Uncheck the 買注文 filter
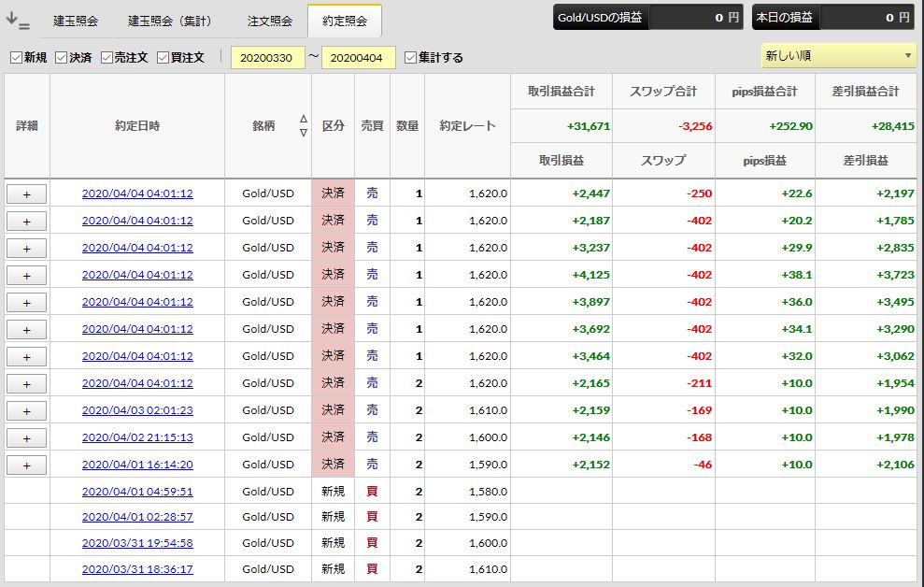 (x=163, y=58)
